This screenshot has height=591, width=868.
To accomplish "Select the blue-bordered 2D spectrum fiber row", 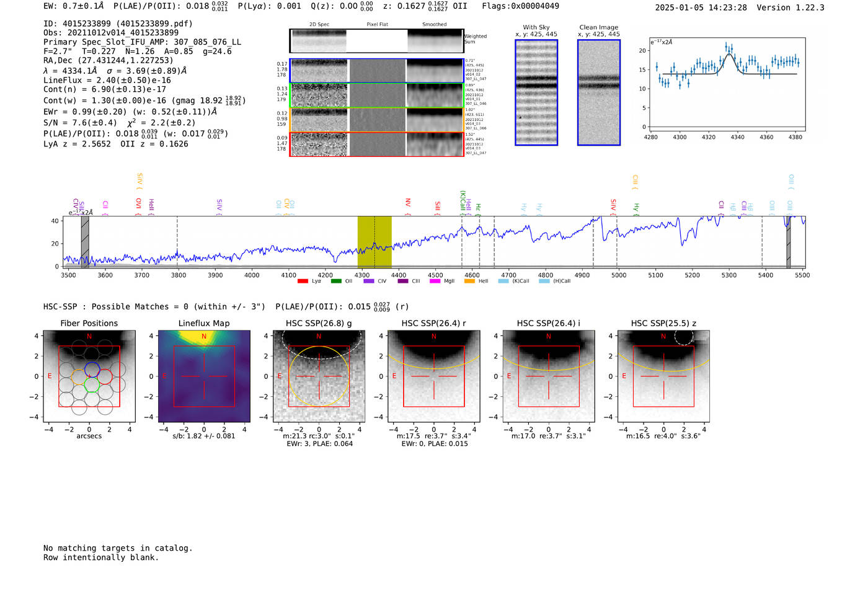I will pyautogui.click(x=376, y=71).
